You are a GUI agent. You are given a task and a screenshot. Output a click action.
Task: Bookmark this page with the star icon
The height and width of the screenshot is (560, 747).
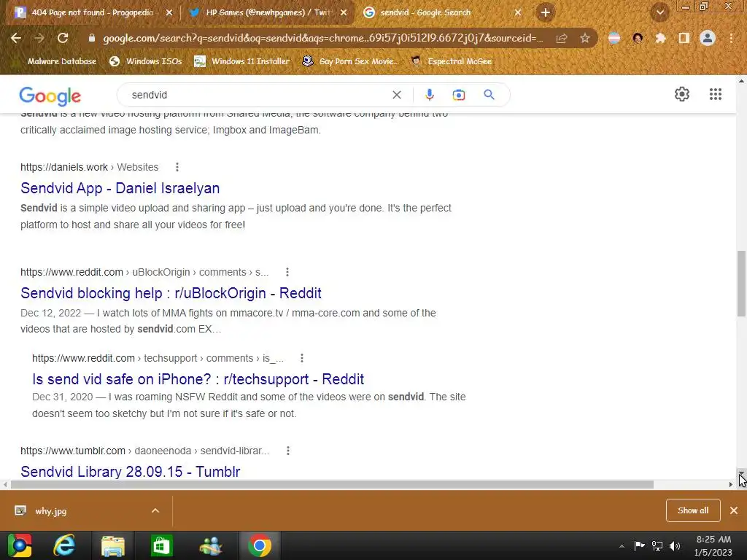pyautogui.click(x=585, y=38)
